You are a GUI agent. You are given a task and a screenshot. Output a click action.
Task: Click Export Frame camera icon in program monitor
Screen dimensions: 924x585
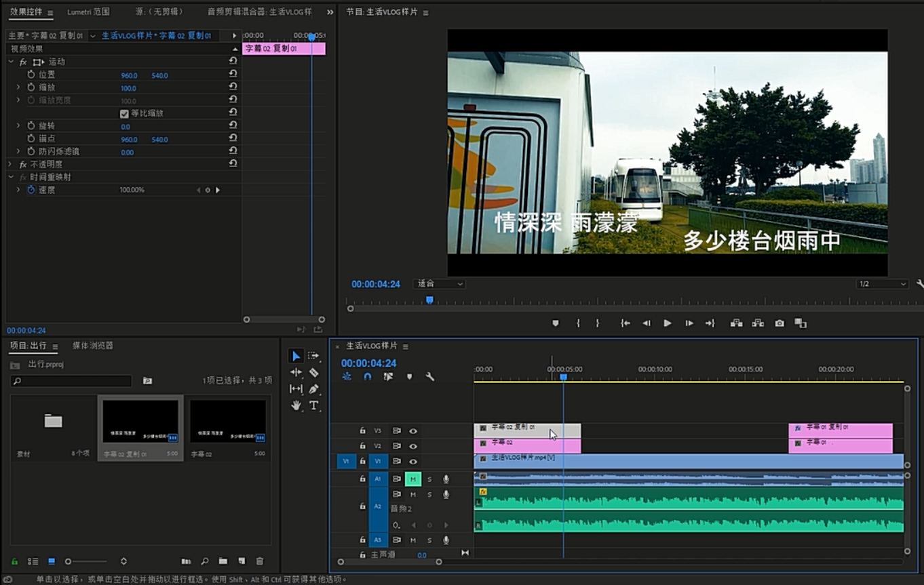(779, 323)
